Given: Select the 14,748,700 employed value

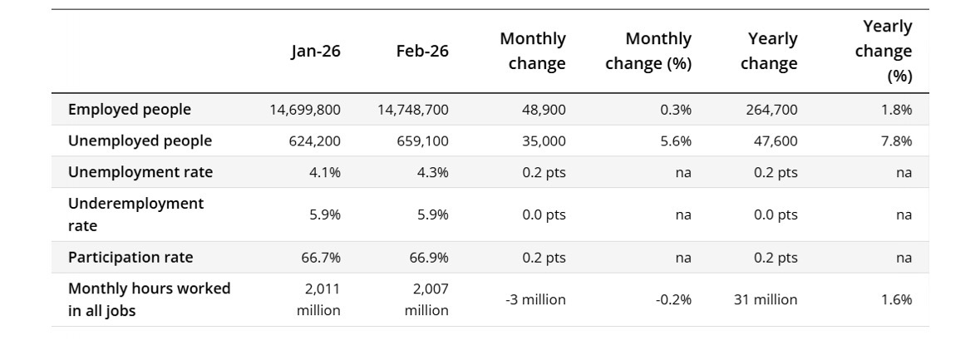Looking at the screenshot, I should (413, 109).
